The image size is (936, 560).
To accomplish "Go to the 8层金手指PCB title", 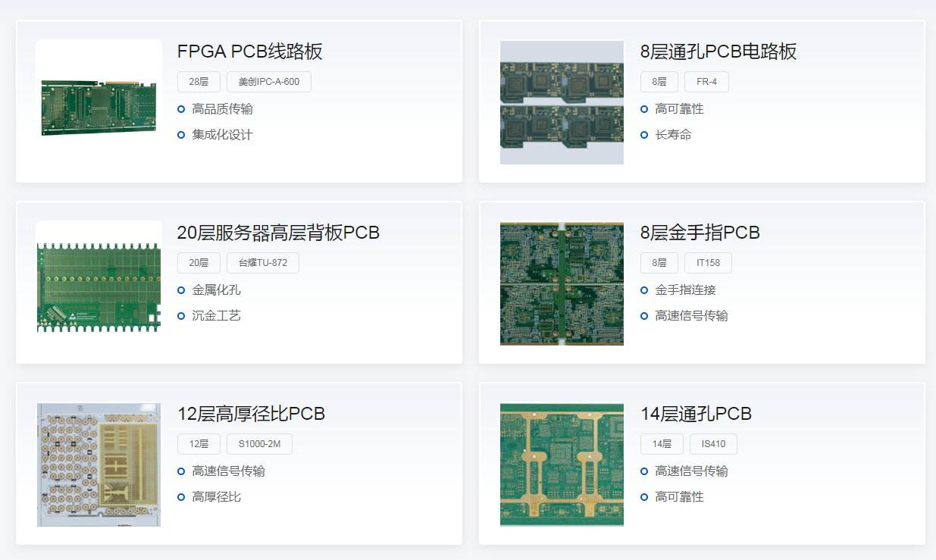I will pyautogui.click(x=700, y=233).
